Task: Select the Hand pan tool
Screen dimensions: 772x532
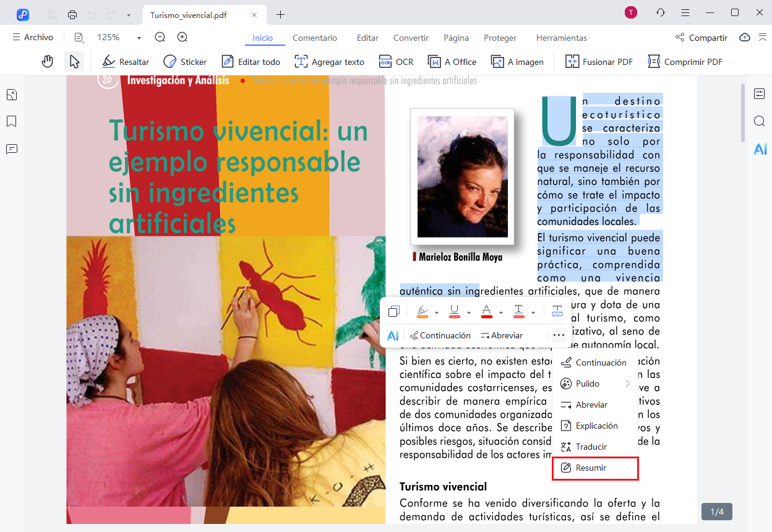Action: (x=48, y=62)
